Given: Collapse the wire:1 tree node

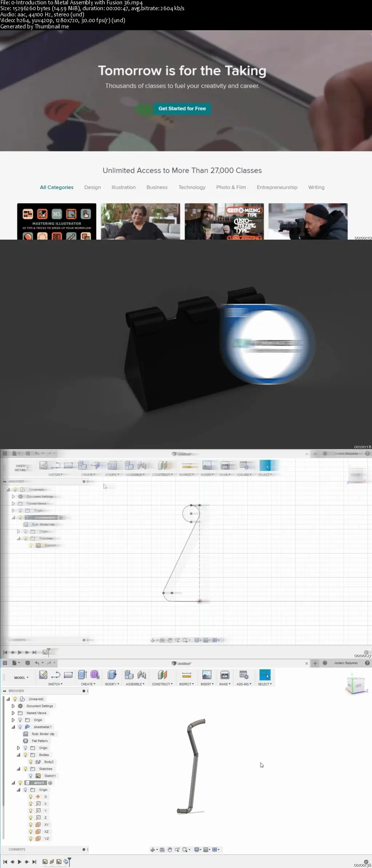Looking at the screenshot, I should pyautogui.click(x=13, y=783).
